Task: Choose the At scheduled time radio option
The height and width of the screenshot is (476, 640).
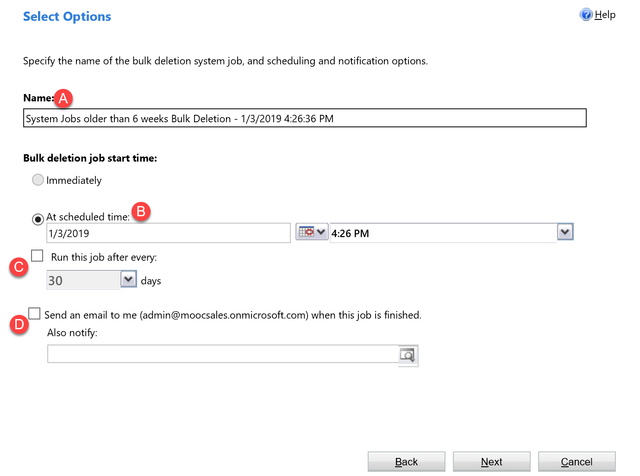Action: click(x=38, y=217)
